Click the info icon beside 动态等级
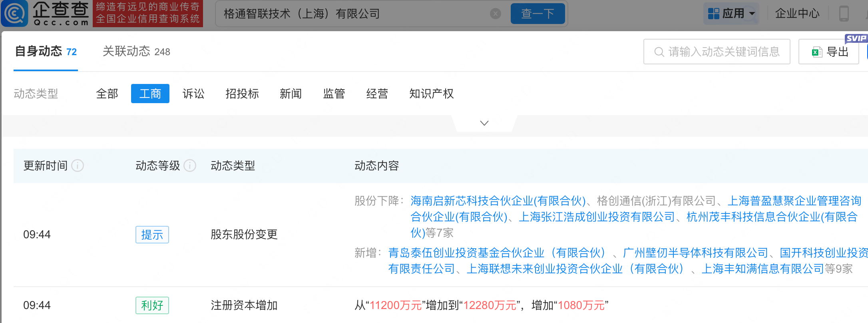The image size is (868, 323). coord(190,165)
